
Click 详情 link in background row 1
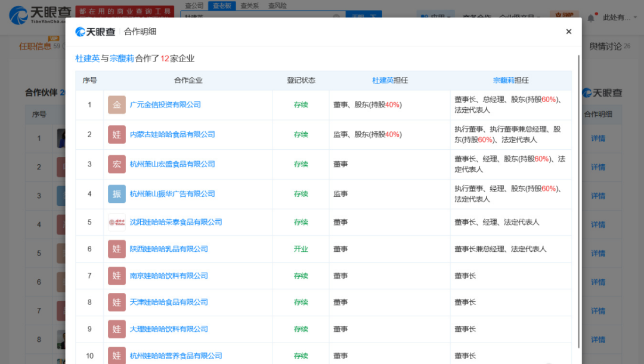[598, 138]
